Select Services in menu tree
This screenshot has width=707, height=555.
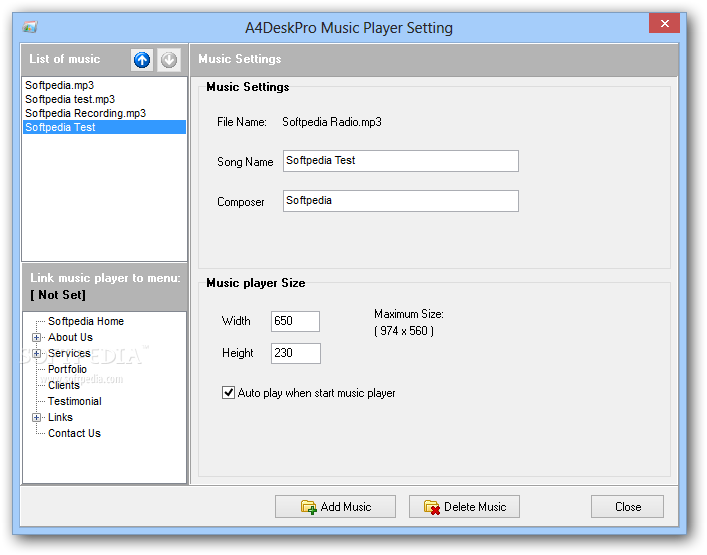click(69, 353)
